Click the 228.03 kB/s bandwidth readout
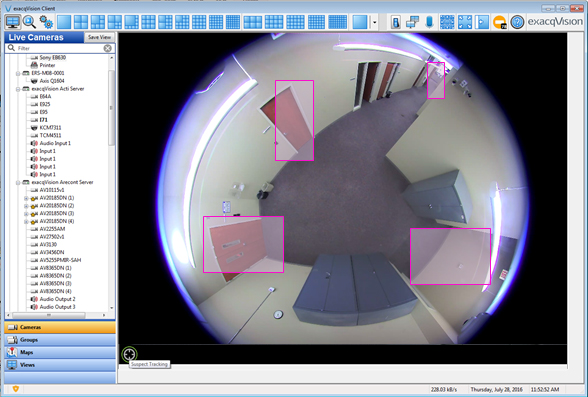 tap(444, 390)
